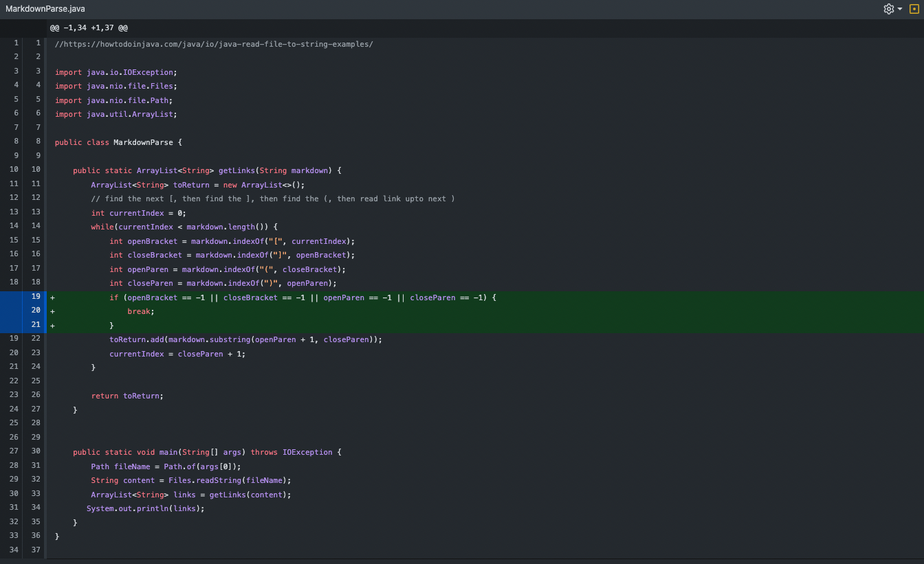Click the int currentIndex = 0 line

[139, 213]
